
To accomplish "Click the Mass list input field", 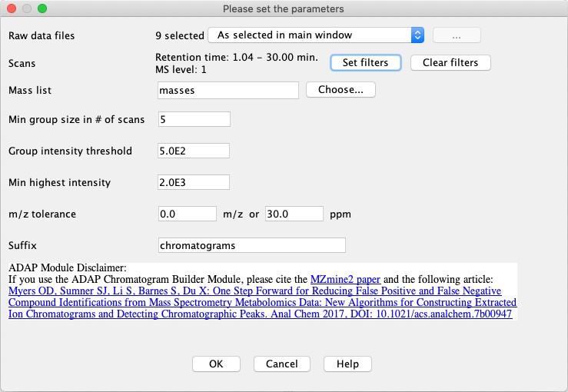I will (228, 91).
